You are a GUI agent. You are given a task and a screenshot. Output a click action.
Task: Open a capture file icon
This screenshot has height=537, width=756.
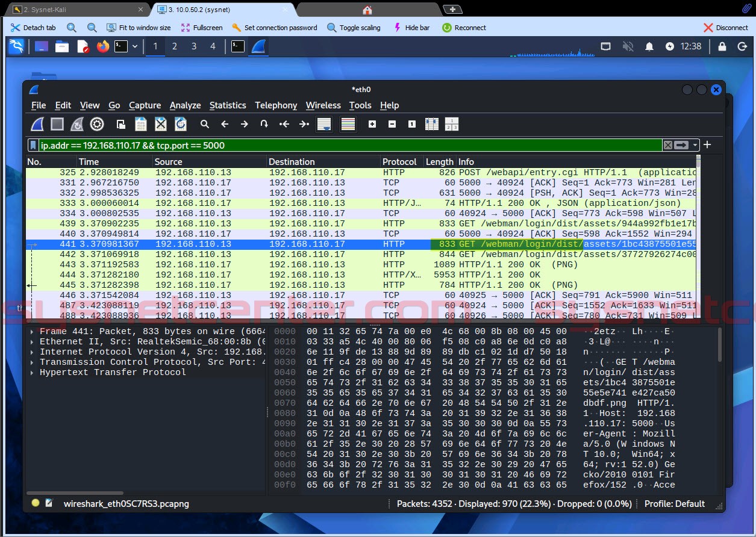point(121,124)
